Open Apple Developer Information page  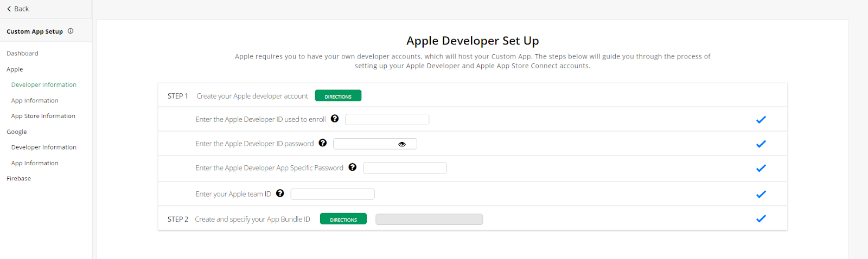[44, 85]
